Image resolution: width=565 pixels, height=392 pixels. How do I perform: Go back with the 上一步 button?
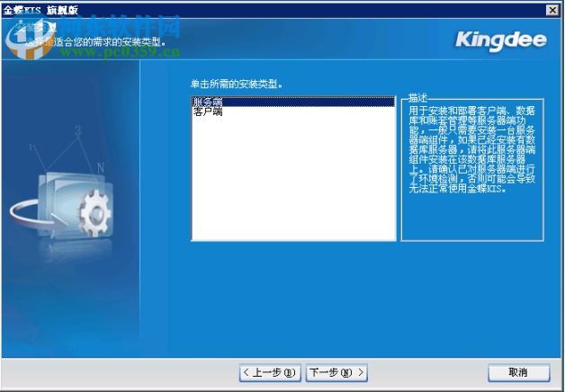pos(270,372)
